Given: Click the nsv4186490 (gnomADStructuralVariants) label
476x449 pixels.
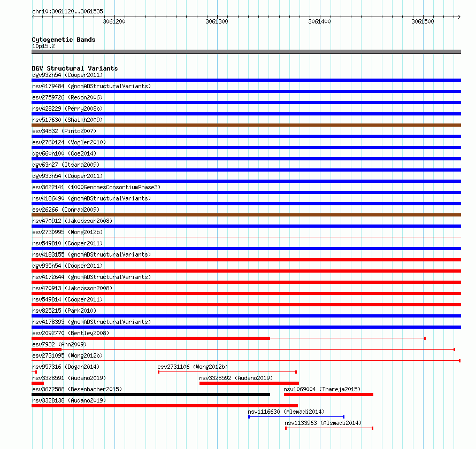Looking at the screenshot, I should pyautogui.click(x=91, y=198).
